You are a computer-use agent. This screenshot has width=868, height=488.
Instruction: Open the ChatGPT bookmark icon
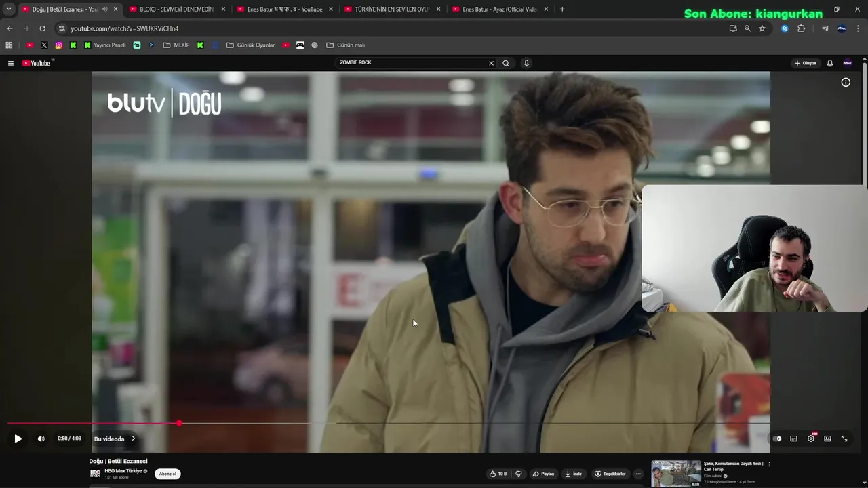pyautogui.click(x=315, y=45)
